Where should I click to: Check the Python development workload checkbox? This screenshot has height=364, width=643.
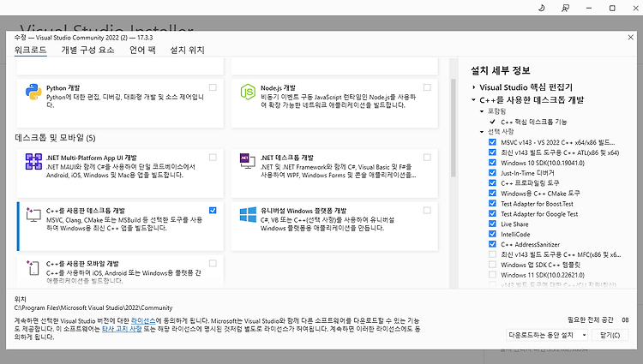pos(213,87)
